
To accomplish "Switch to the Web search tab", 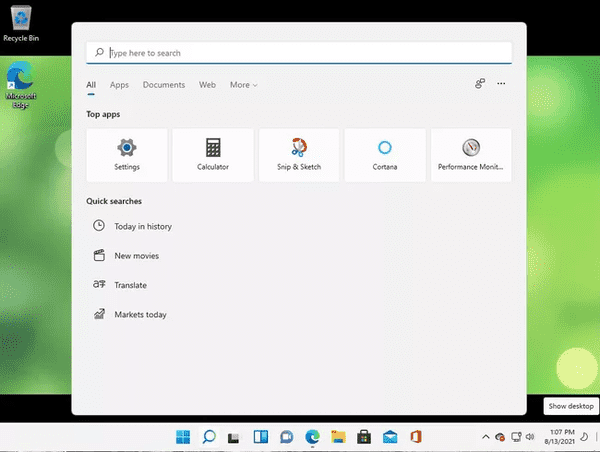I will (x=207, y=85).
